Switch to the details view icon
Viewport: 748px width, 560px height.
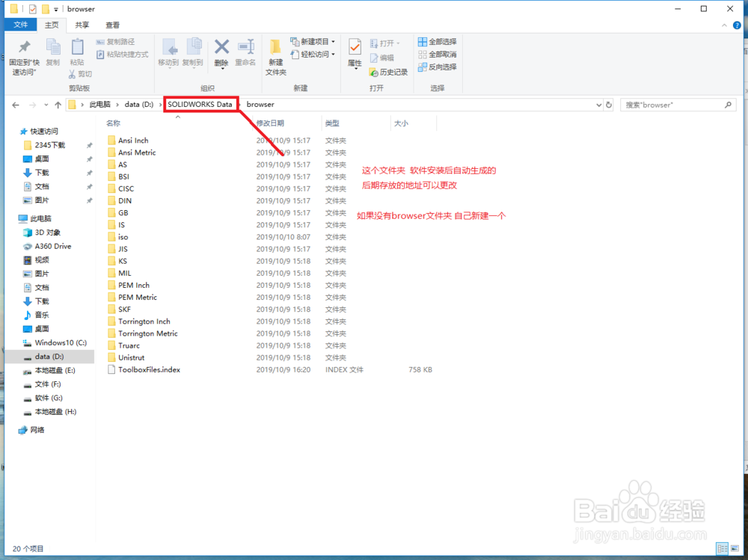(x=723, y=549)
